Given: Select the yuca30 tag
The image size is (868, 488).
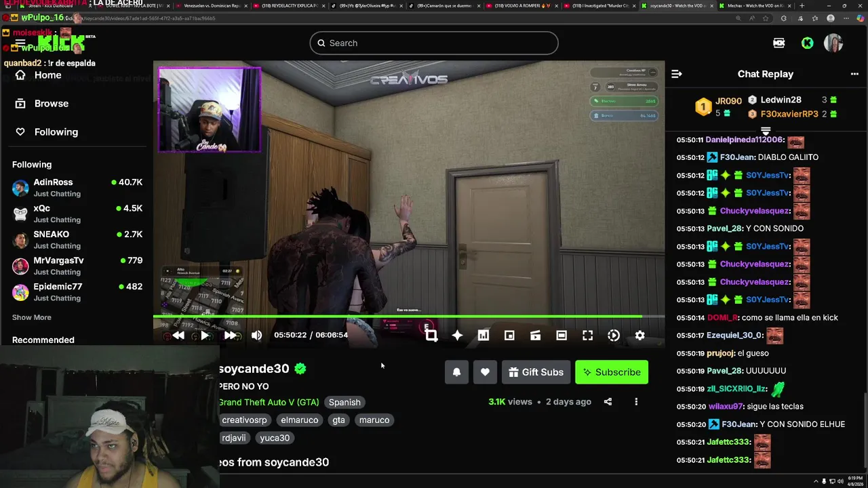Looking at the screenshot, I should tap(275, 438).
